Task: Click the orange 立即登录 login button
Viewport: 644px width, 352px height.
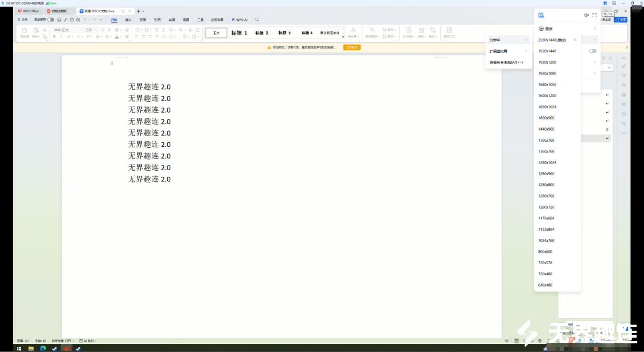Action: click(x=352, y=47)
